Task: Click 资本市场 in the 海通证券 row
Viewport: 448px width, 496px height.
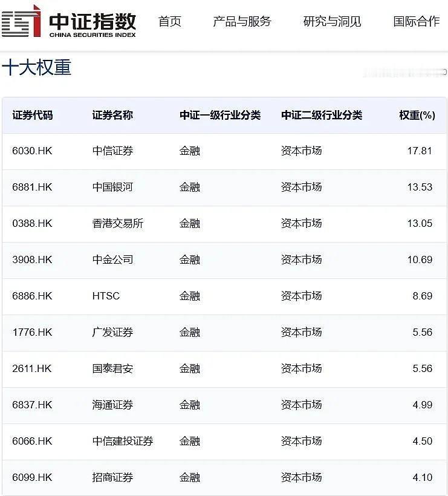Action: (301, 405)
